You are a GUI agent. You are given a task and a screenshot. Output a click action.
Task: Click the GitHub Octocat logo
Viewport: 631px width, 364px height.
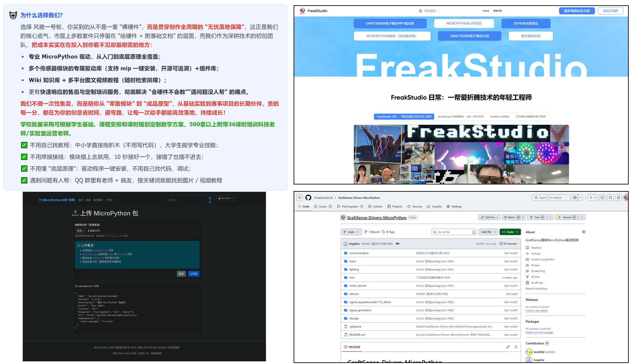308,198
